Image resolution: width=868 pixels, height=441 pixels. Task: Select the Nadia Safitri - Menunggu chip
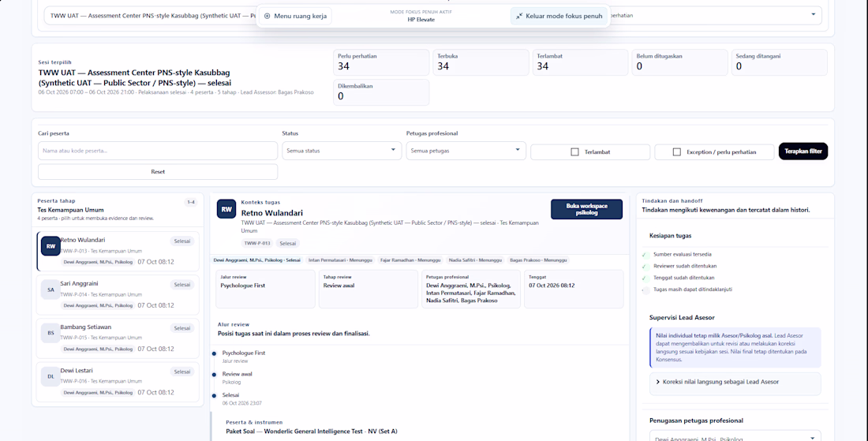(x=475, y=260)
